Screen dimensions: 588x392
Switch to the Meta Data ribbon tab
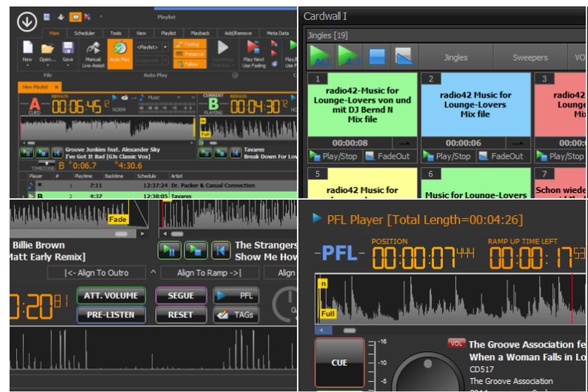coord(278,33)
